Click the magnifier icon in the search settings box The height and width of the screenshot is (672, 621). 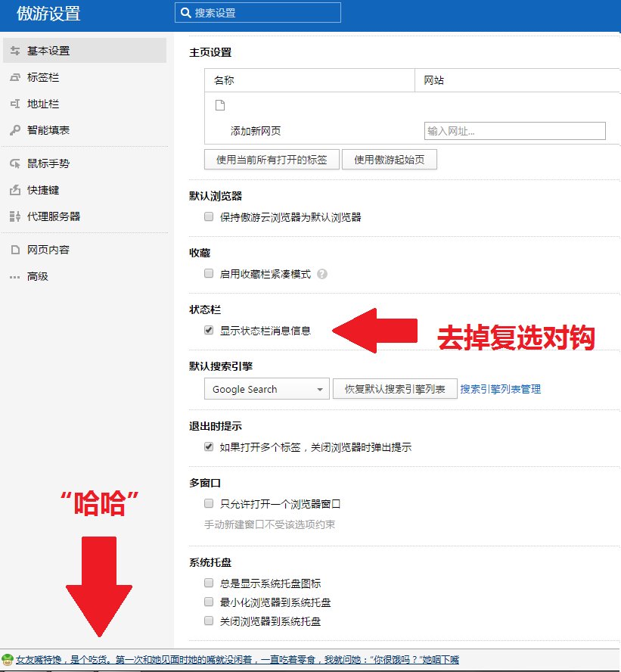(x=185, y=12)
